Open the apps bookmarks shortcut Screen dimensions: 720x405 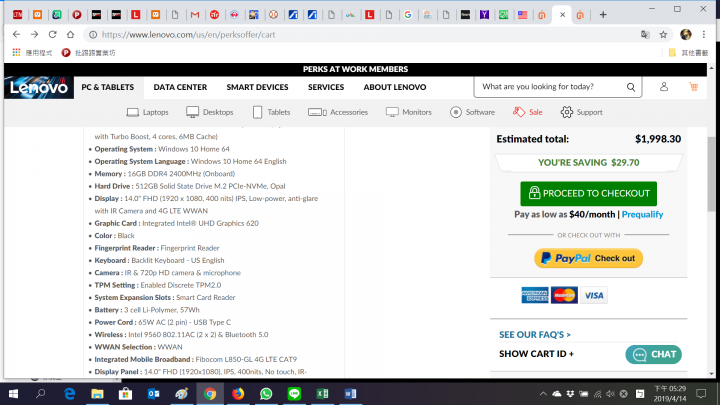[32, 53]
